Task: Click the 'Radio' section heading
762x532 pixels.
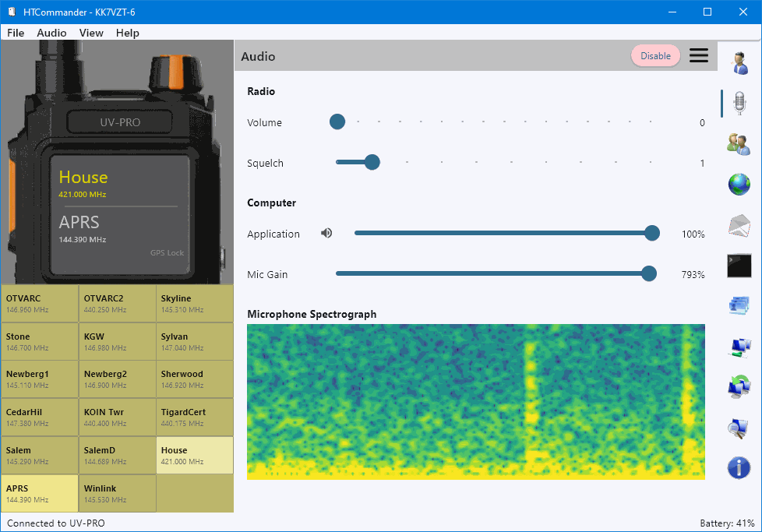Action: (x=261, y=91)
